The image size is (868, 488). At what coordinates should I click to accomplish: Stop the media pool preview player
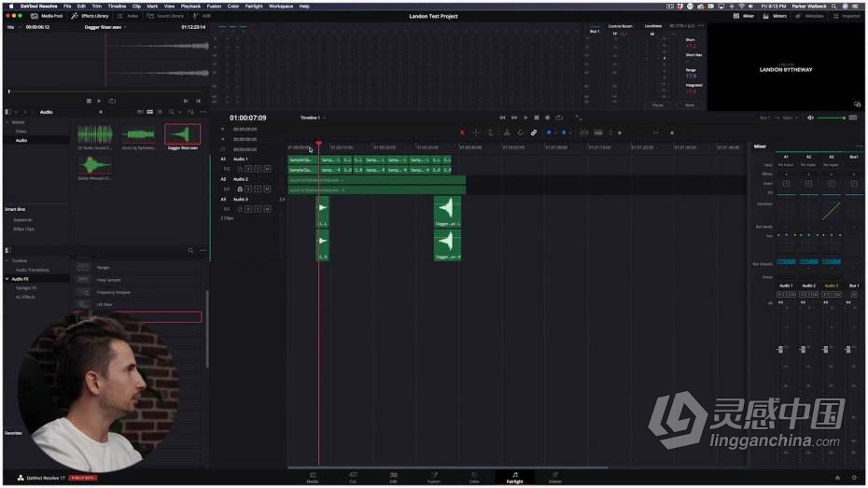coord(89,101)
